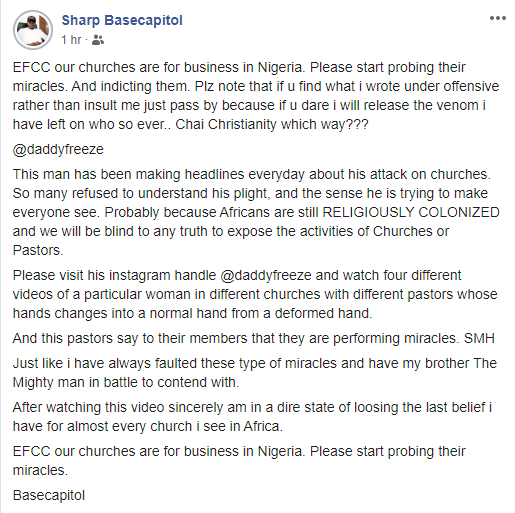This screenshot has height=513, width=515.
Task: Visit the Sharp Basecapitol profile name link
Action: point(122,20)
